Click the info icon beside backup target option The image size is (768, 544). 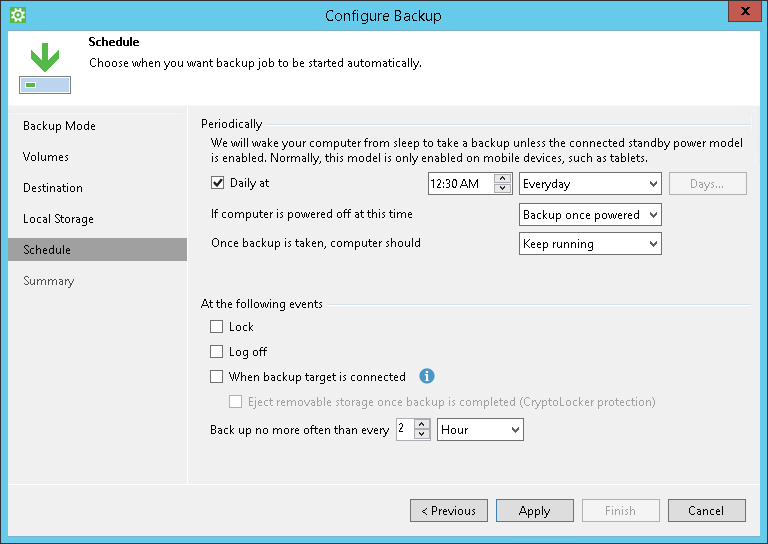coord(427,377)
